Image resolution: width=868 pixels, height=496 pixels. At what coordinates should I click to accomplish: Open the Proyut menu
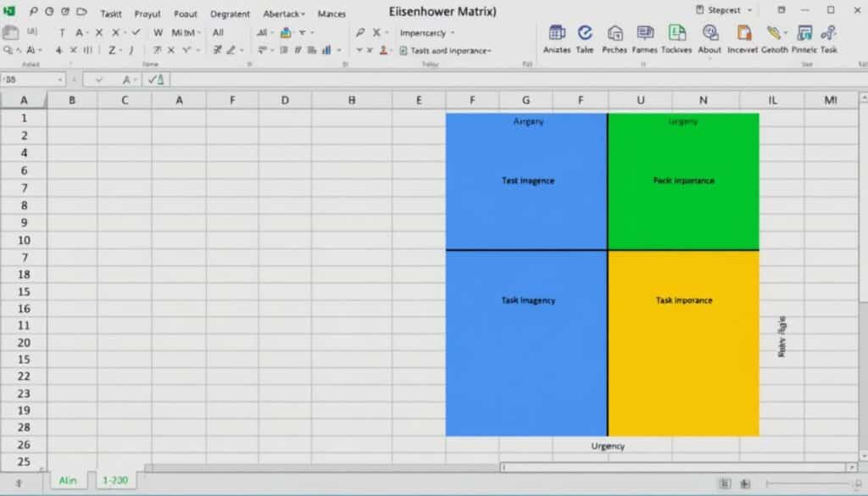pyautogui.click(x=147, y=14)
